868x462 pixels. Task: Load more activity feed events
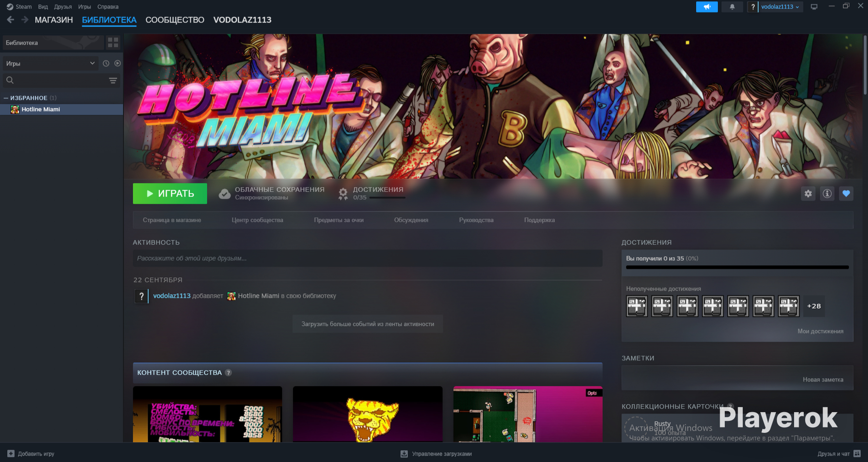(x=368, y=324)
